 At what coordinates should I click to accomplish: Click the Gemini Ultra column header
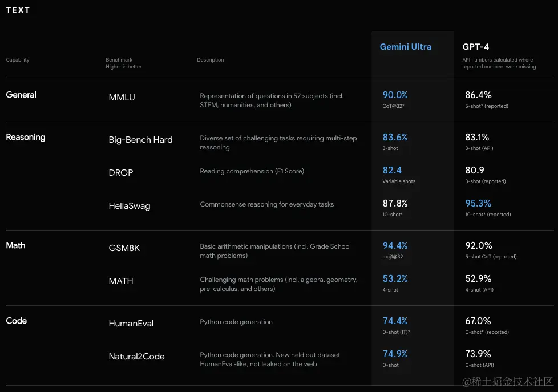click(x=406, y=47)
